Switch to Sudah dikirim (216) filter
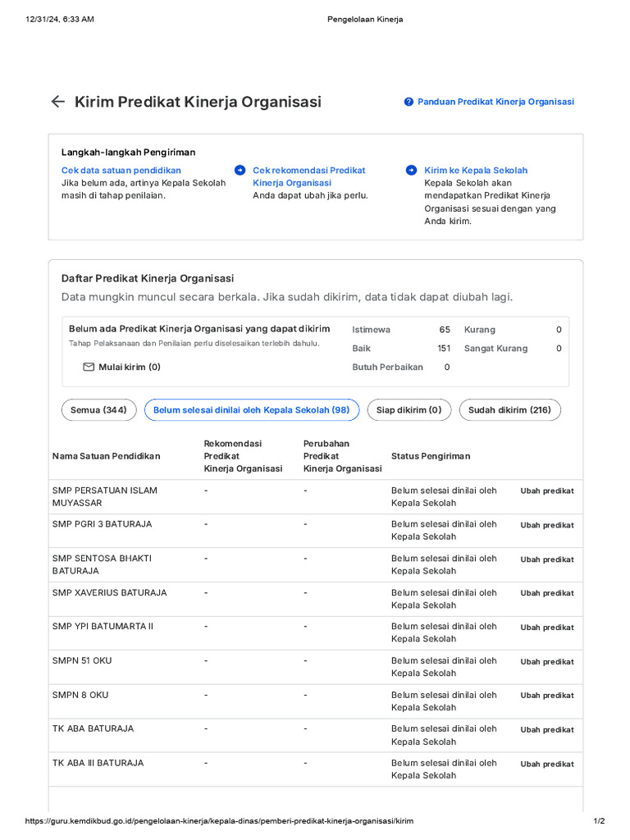 click(x=509, y=410)
